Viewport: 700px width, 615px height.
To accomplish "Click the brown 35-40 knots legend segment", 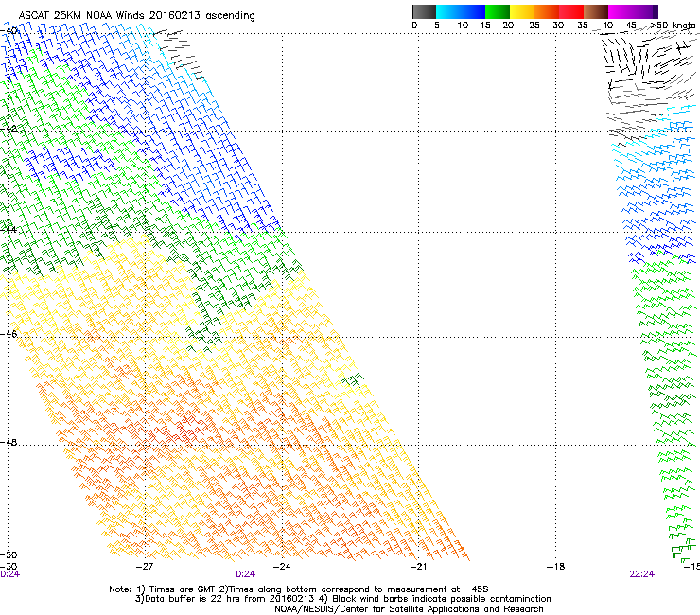I will [x=596, y=11].
